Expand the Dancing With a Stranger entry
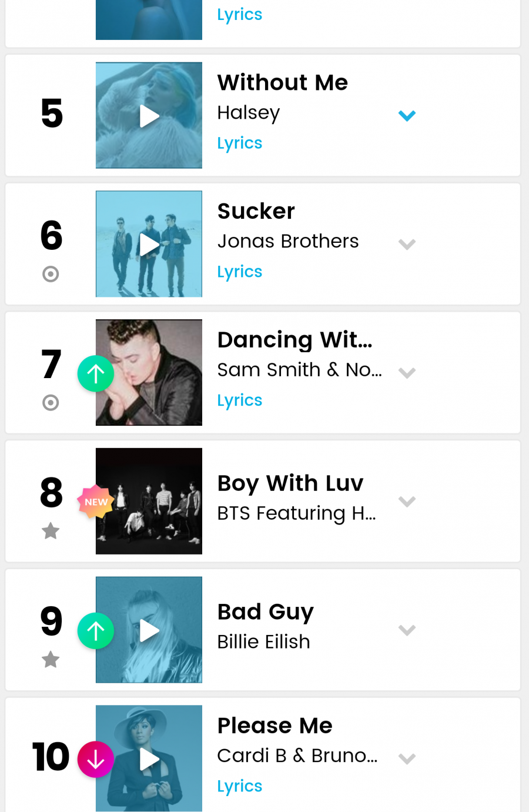This screenshot has height=812, width=529. tap(407, 373)
